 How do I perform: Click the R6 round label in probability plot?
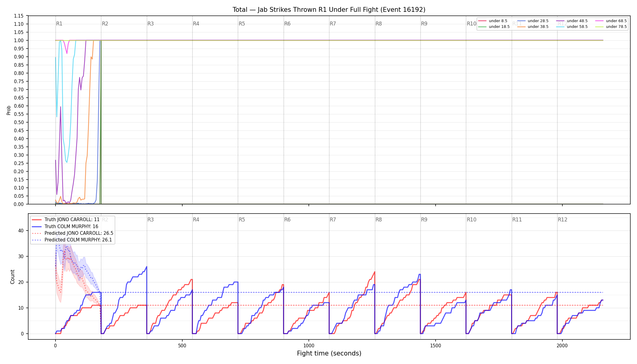pyautogui.click(x=287, y=24)
